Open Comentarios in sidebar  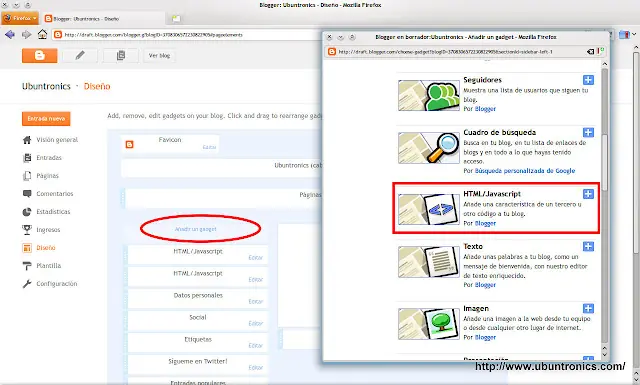tap(55, 194)
